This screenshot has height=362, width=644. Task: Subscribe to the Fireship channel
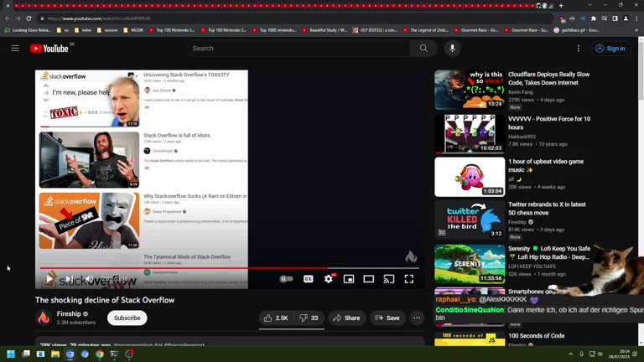[x=127, y=318]
